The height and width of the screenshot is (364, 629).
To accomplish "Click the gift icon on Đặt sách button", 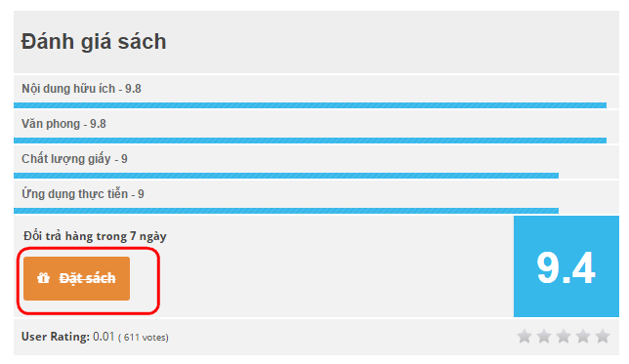I will [x=43, y=278].
